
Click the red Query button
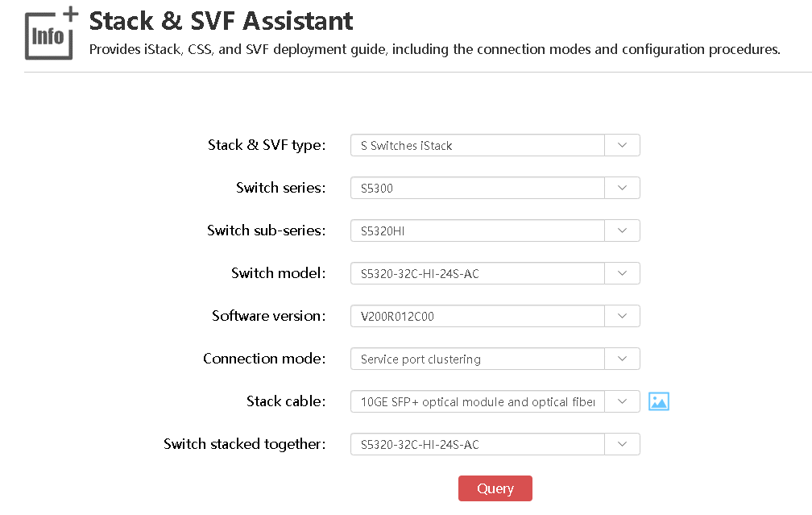[495, 488]
